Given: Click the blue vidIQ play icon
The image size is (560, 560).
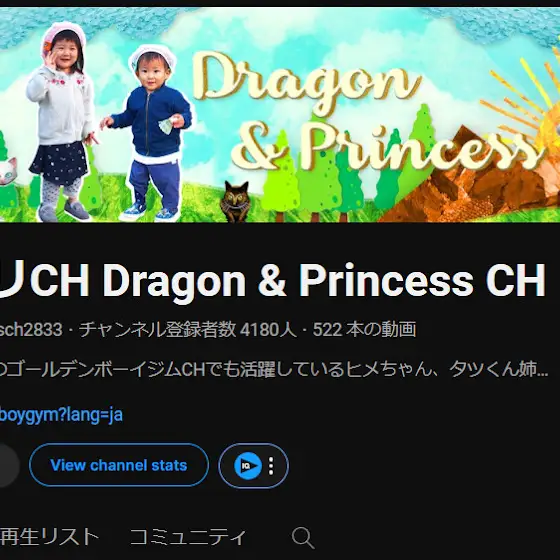Looking at the screenshot, I should [248, 466].
